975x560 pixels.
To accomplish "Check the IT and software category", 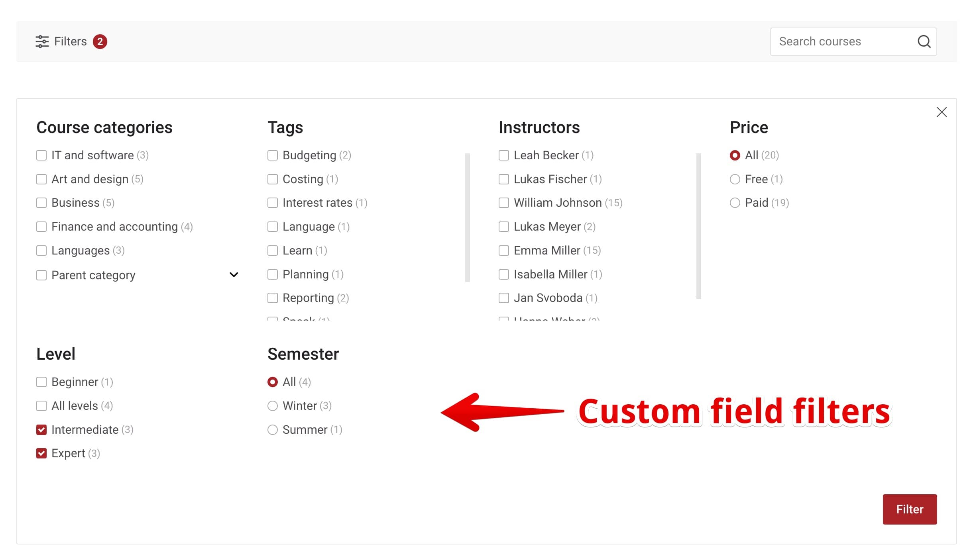I will pyautogui.click(x=41, y=155).
